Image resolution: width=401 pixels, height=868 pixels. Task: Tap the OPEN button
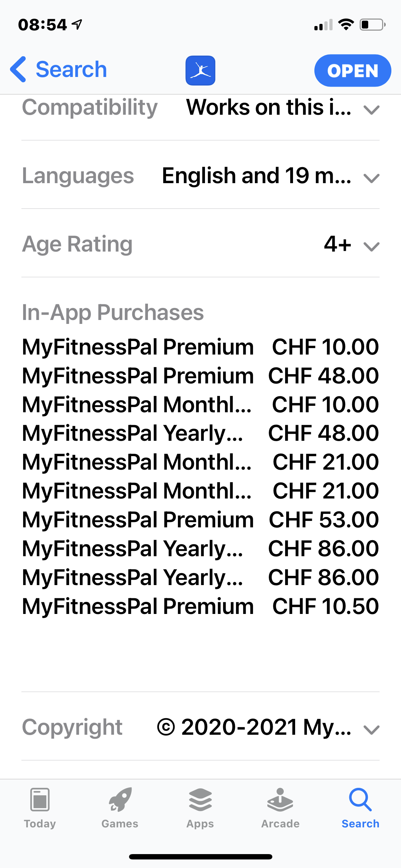coord(353,71)
